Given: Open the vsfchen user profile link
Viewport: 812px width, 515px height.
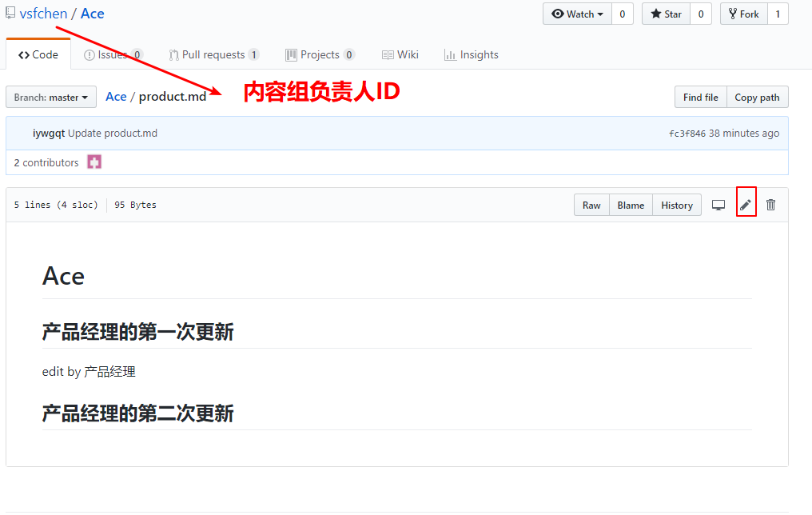Looking at the screenshot, I should click(43, 14).
